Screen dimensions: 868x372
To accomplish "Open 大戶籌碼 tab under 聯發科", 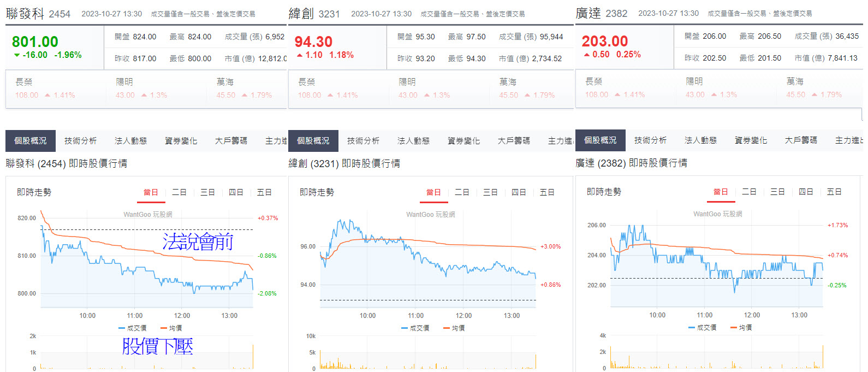I will 231,141.
